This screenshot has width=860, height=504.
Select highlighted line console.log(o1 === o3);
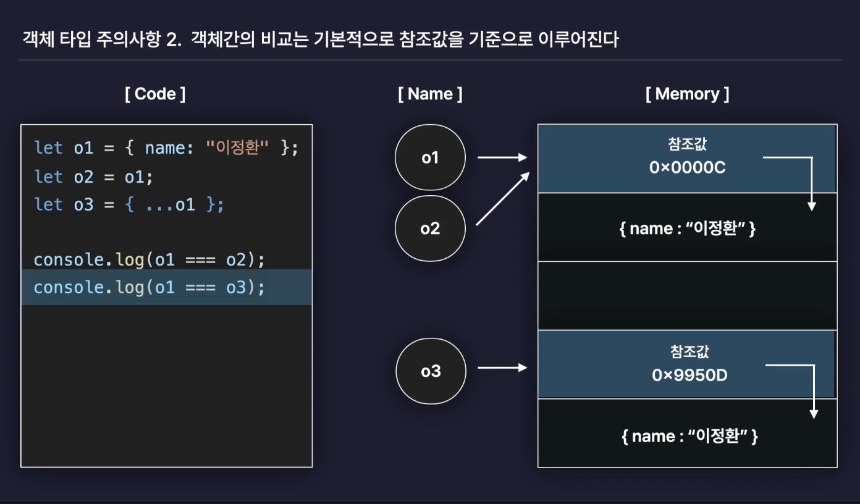click(167, 287)
